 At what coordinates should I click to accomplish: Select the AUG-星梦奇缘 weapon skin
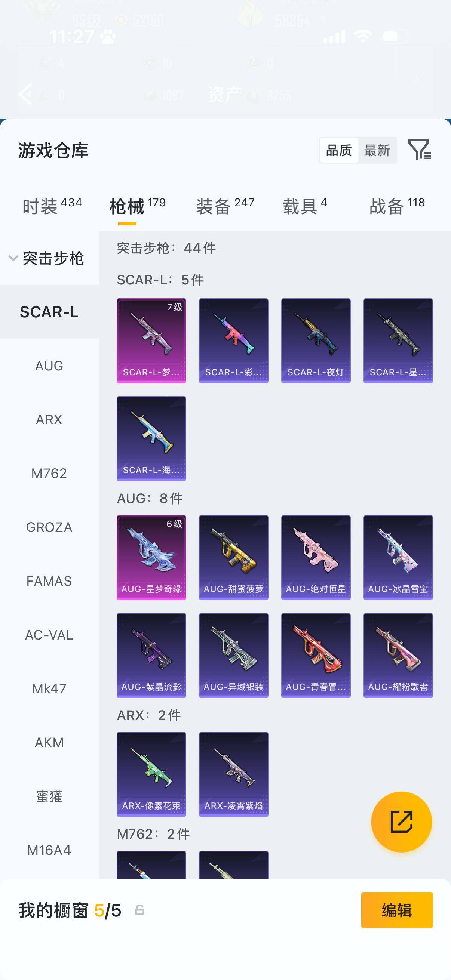(x=151, y=557)
